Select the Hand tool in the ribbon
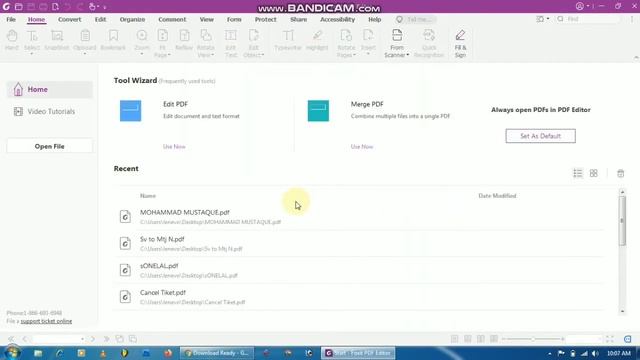 point(12,40)
